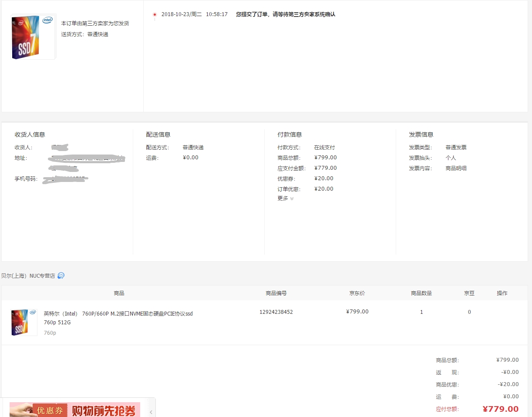Click the note 本订单由第三方卖家为您发货
This screenshot has width=532, height=417.
click(95, 24)
